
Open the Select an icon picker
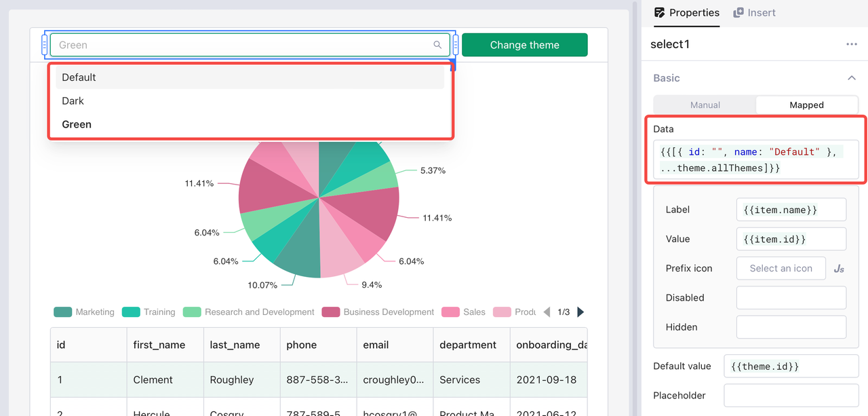click(781, 268)
